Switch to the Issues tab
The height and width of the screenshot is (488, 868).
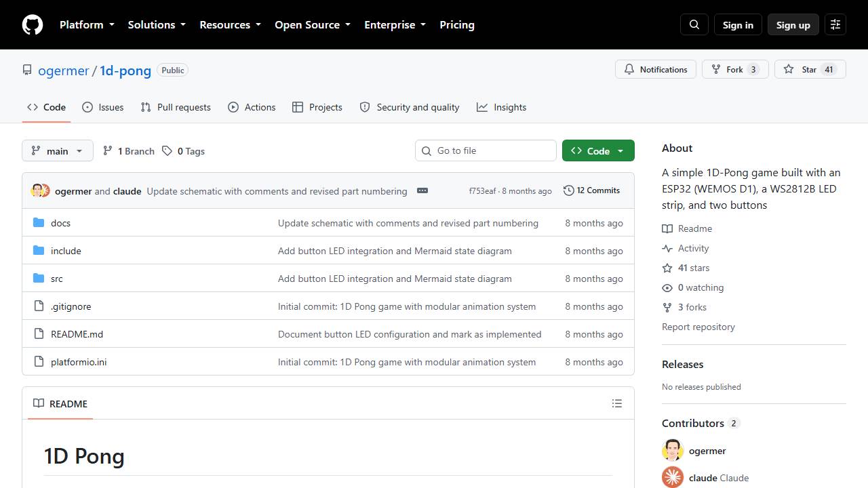point(103,107)
